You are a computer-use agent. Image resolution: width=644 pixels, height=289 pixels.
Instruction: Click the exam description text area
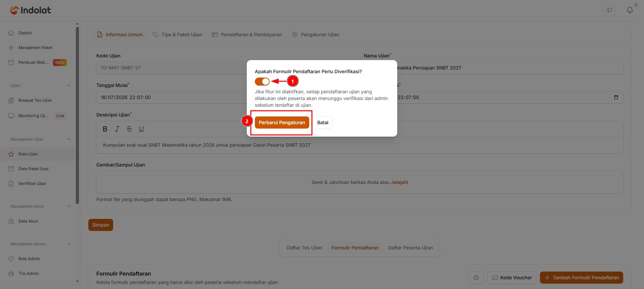pos(360,145)
